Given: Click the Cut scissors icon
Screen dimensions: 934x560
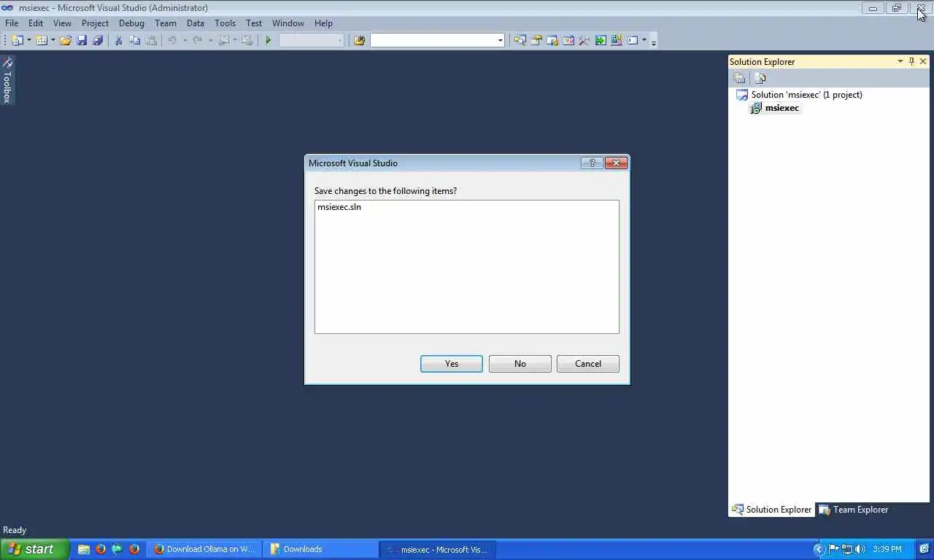Looking at the screenshot, I should click(x=118, y=40).
